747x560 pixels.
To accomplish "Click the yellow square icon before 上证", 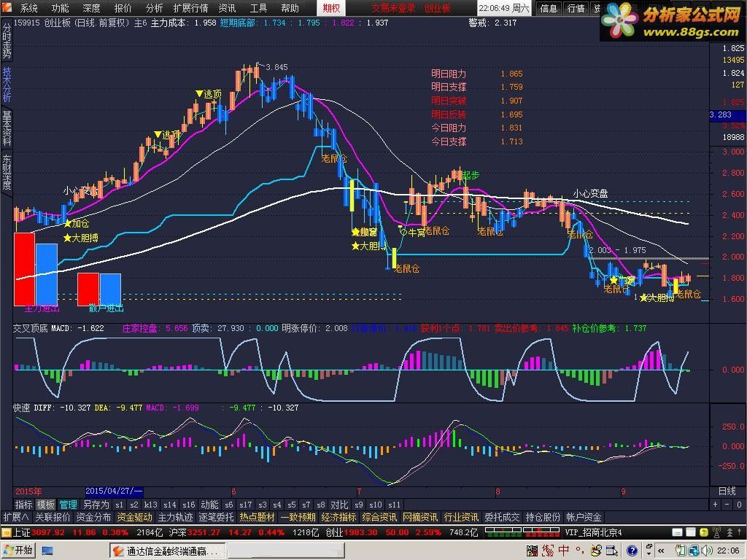I will pos(6,532).
